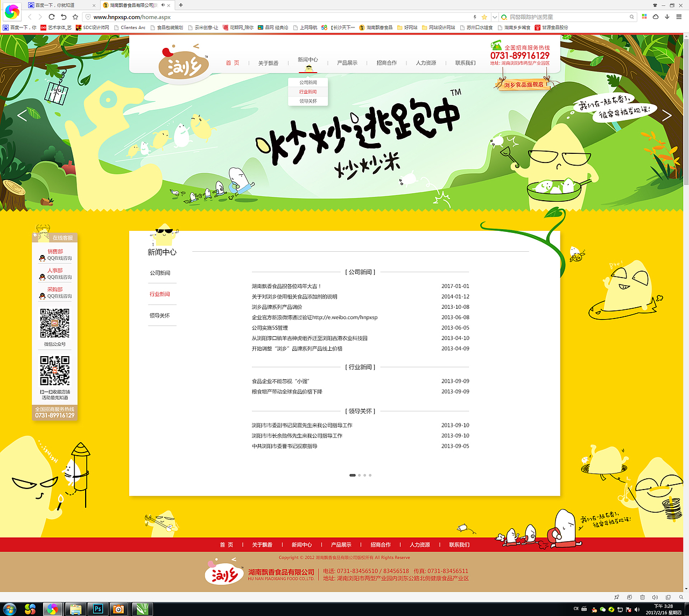689x616 pixels.
Task: Open news 浏乡品牌系列产品调价
Action: (x=277, y=307)
